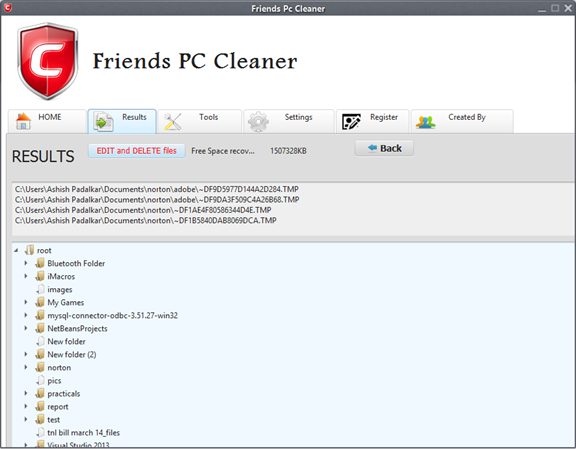Click the report folder icon
Screen dimensions: 576x449
(40, 406)
